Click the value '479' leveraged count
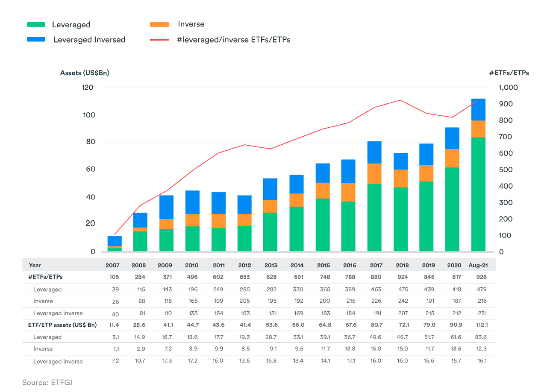This screenshot has width=547, height=392. point(481,289)
